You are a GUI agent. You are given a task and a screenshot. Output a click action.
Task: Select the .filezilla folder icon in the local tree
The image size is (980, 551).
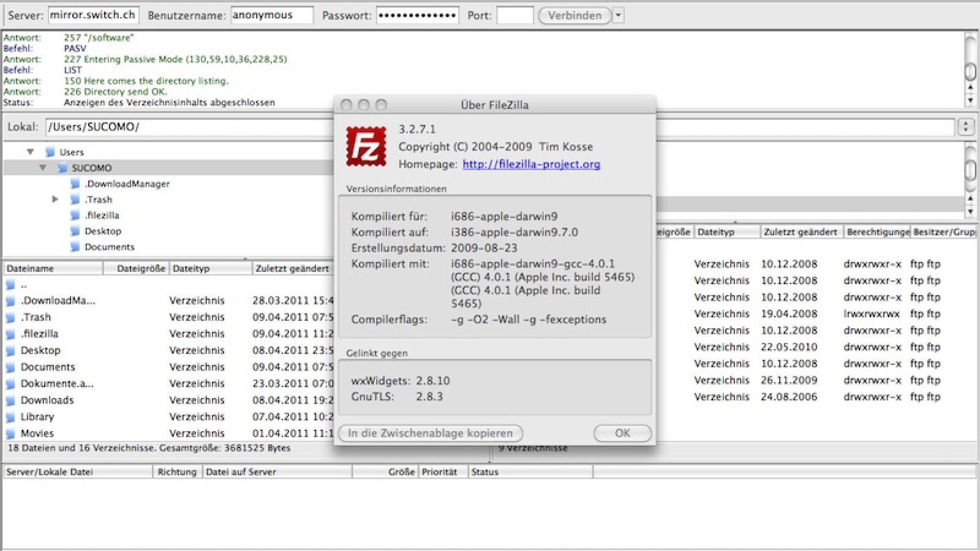click(75, 216)
